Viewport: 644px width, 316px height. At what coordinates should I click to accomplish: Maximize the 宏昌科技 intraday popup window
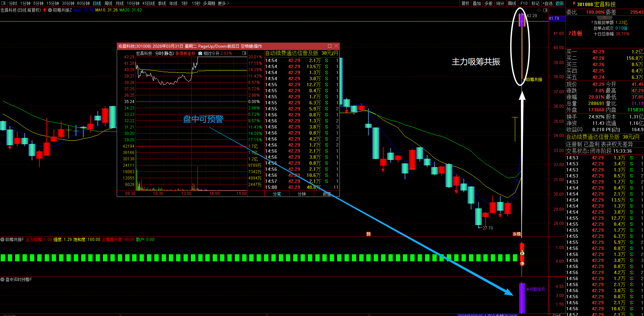330,46
